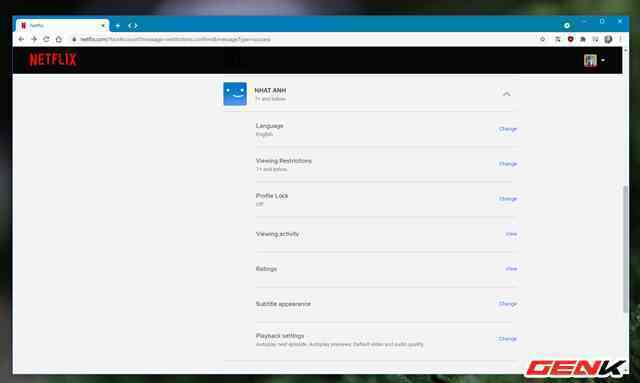Bookmark this page with star icon

pos(542,39)
